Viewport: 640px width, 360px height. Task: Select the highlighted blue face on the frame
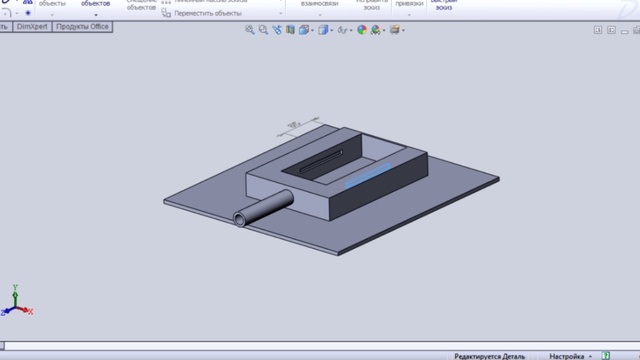(x=368, y=176)
